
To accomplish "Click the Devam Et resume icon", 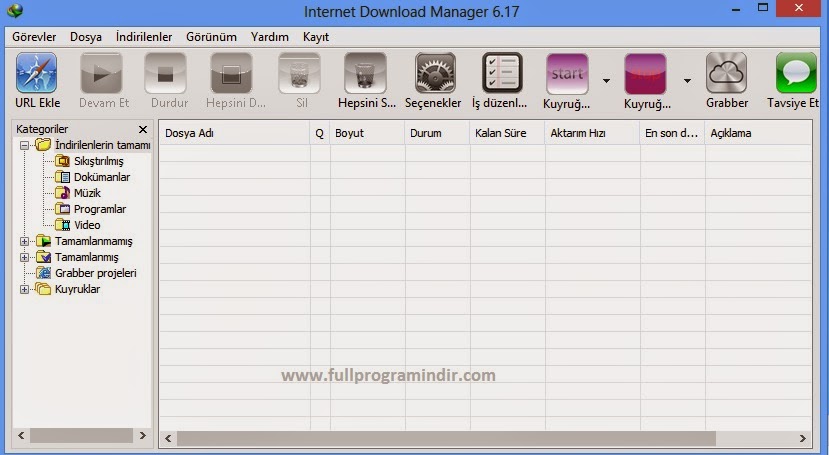I will tap(102, 73).
